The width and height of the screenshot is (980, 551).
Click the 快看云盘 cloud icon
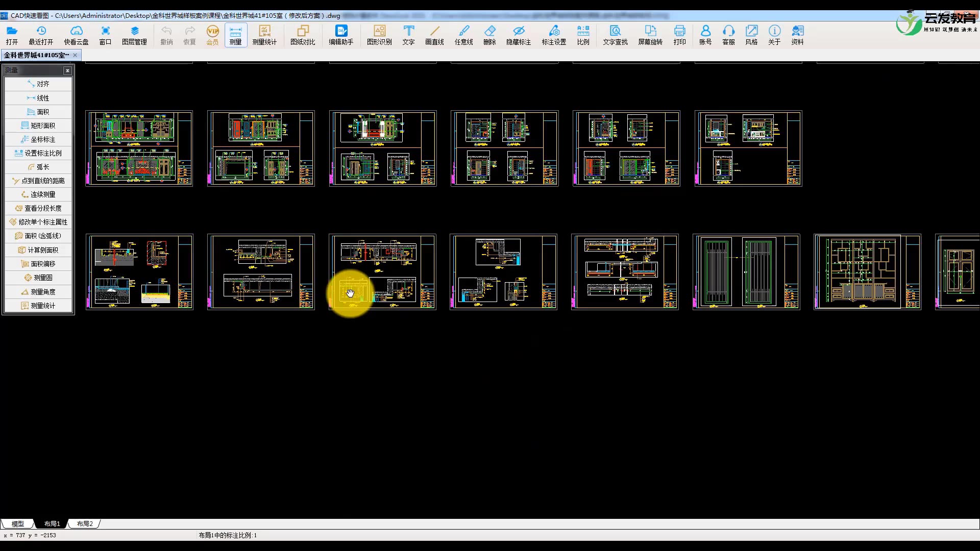click(76, 35)
